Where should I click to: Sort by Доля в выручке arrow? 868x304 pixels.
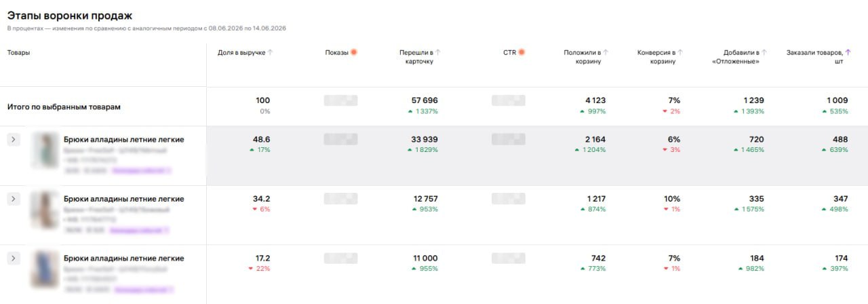(x=271, y=52)
